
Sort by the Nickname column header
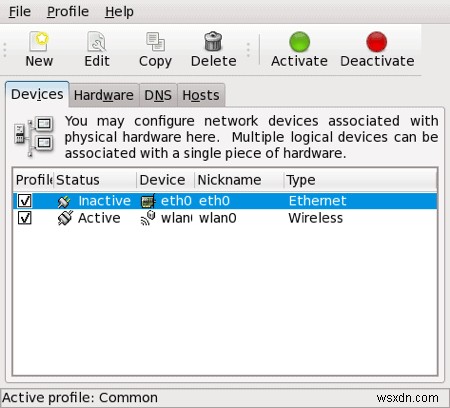tap(239, 180)
